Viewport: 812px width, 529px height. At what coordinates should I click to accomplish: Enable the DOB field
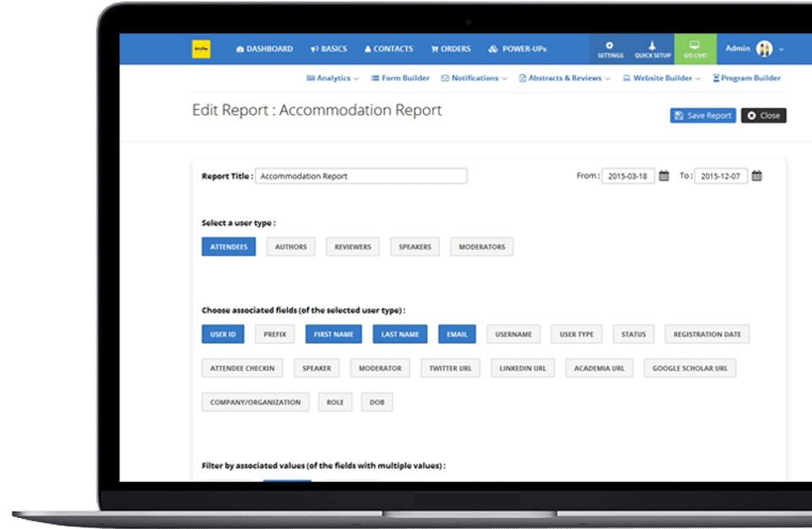(376, 402)
